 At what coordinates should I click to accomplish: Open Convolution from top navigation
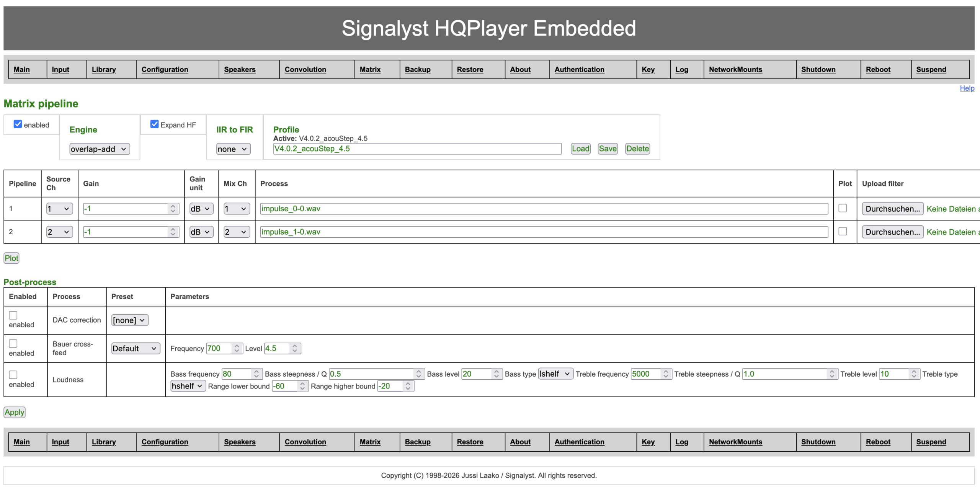tap(305, 70)
